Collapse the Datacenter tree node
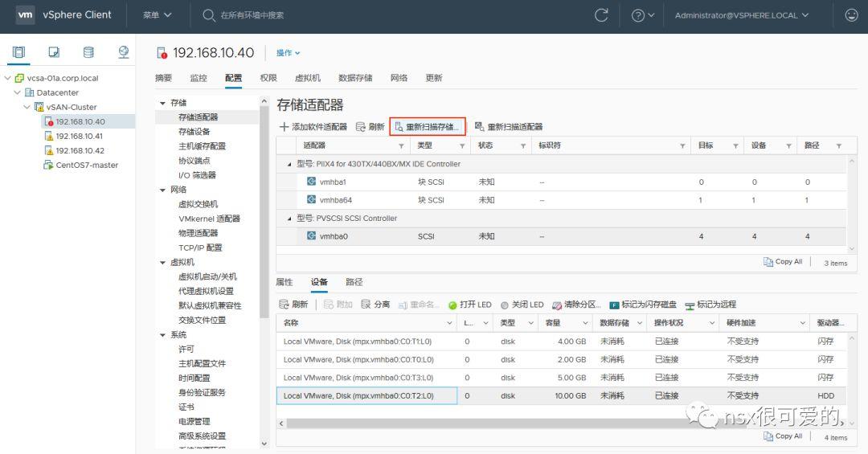 18,92
